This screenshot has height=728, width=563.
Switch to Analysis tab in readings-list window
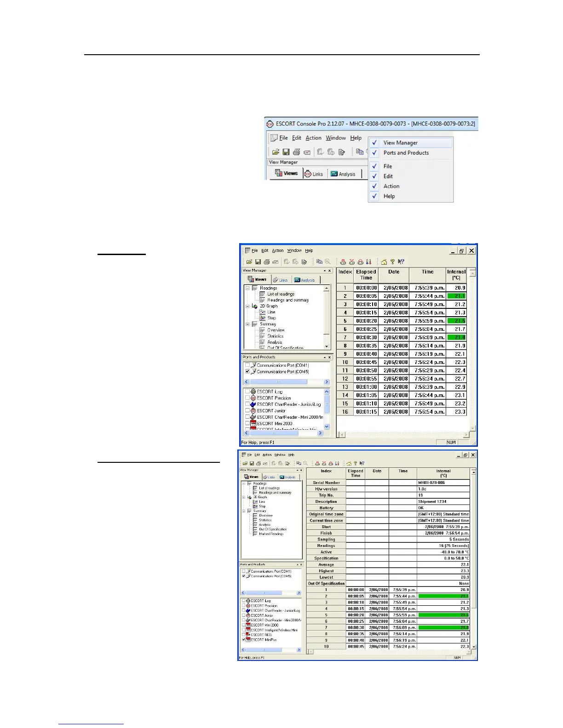[x=305, y=280]
